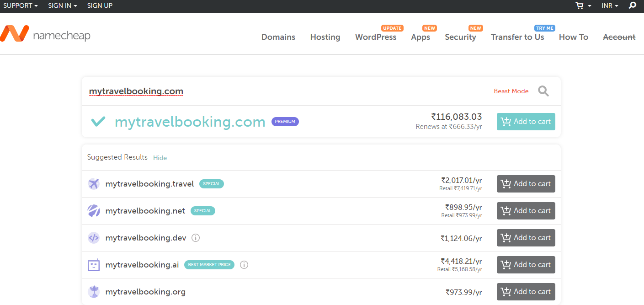Open the Domains menu
644x305 pixels.
click(x=278, y=37)
